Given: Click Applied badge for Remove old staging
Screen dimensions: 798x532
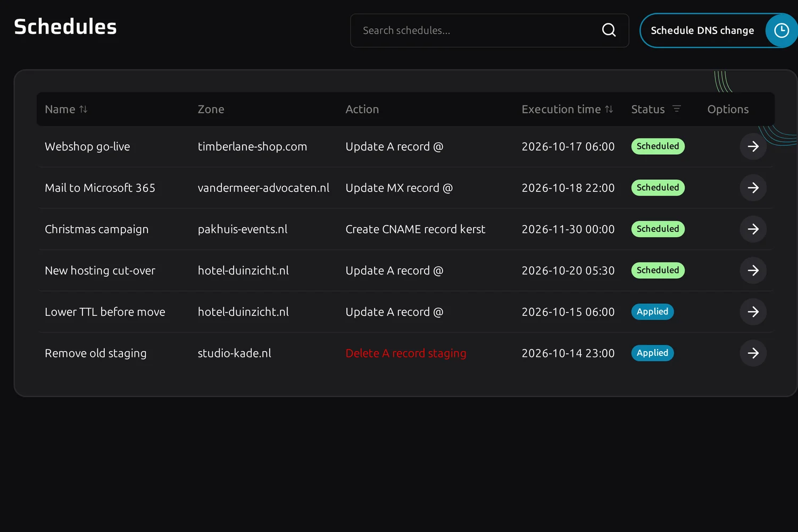Looking at the screenshot, I should 652,353.
